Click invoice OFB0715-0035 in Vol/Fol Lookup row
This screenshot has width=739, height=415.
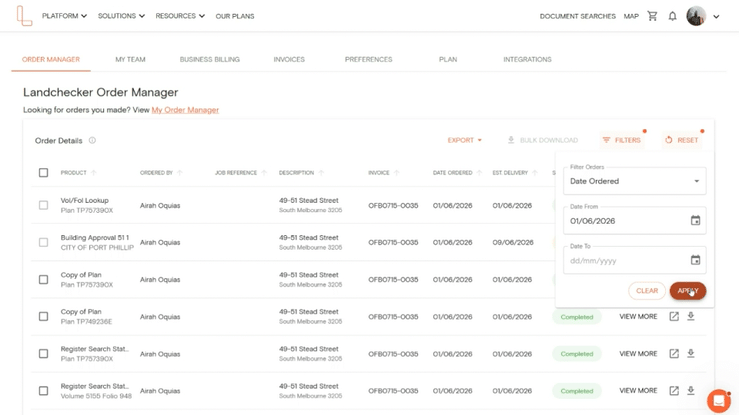pos(393,205)
